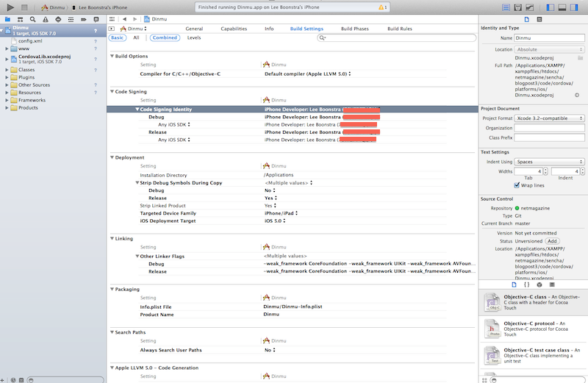Collapse the Code Signing section
The width and height of the screenshot is (588, 383).
click(112, 91)
